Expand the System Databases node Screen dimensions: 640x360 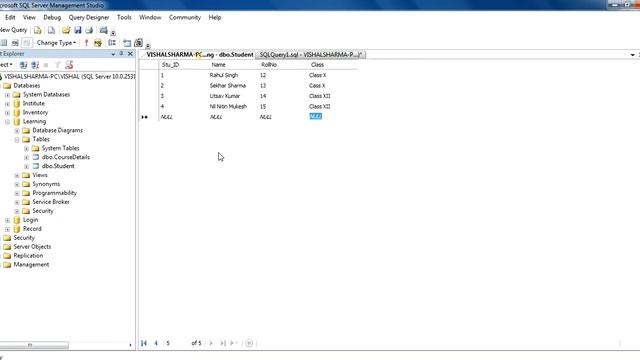pyautogui.click(x=7, y=95)
